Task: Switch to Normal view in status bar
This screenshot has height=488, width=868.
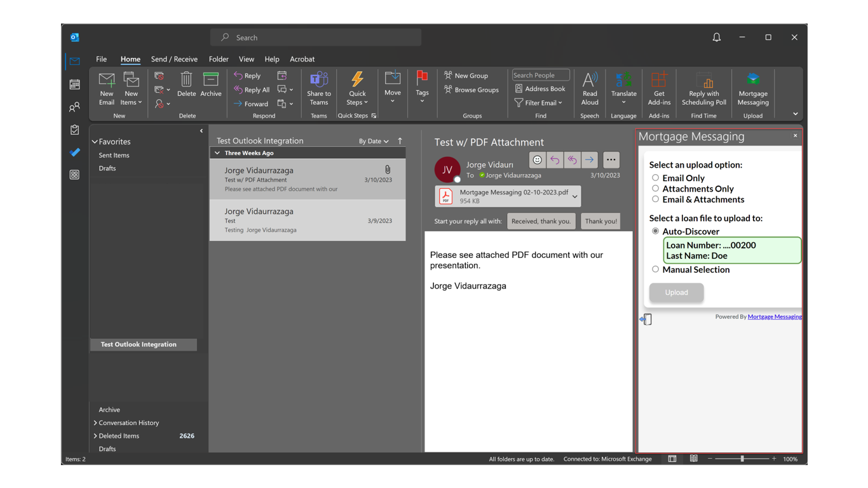Action: click(672, 459)
